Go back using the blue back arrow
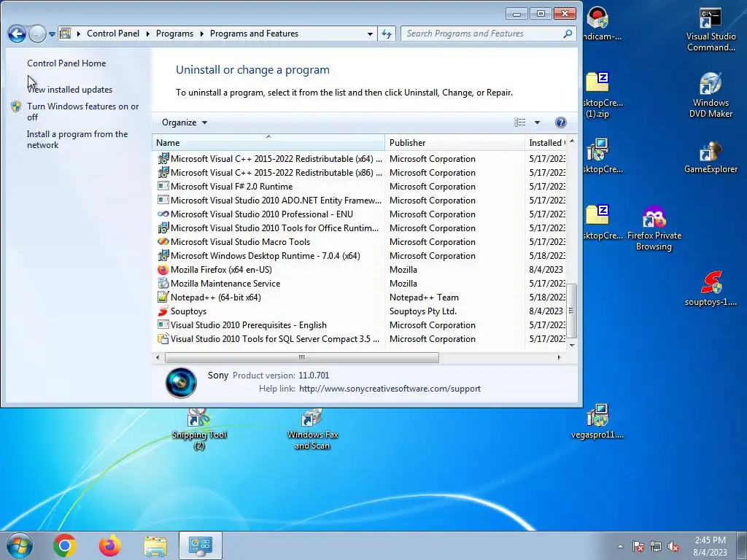Image resolution: width=747 pixels, height=560 pixels. click(17, 34)
